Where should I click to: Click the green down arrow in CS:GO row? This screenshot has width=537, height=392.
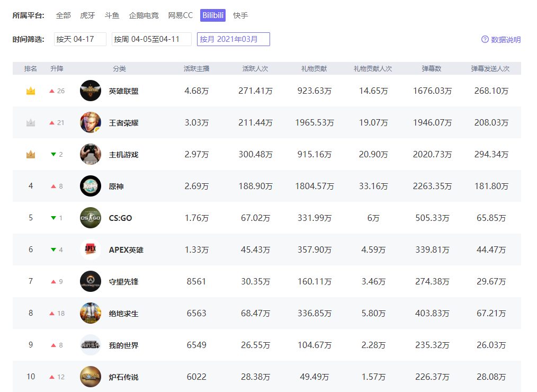coord(53,218)
